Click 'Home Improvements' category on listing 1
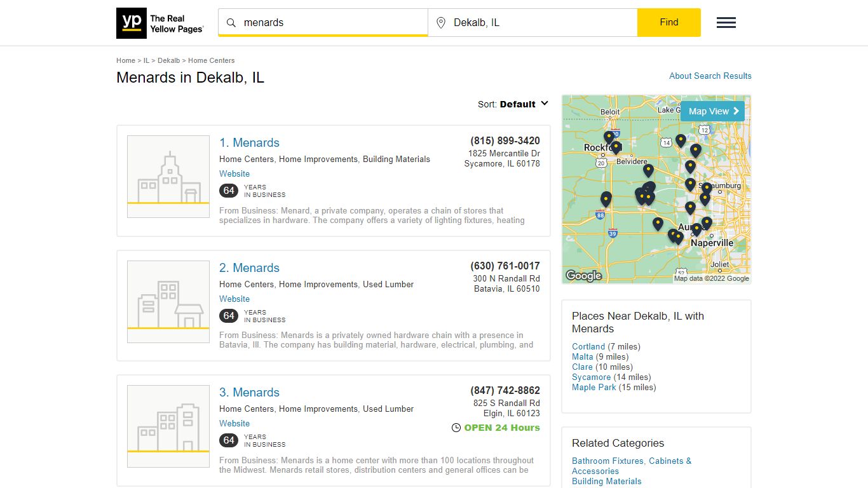 pos(318,159)
